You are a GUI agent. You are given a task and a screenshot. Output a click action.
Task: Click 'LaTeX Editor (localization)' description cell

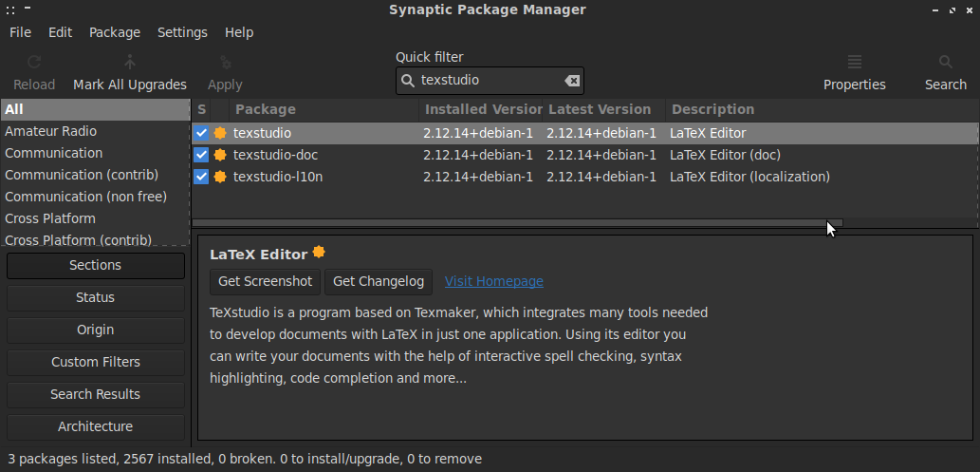750,177
